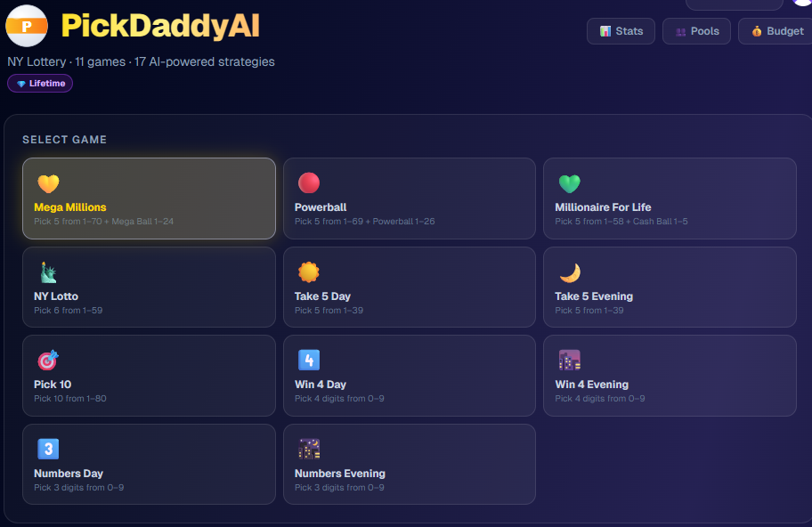Select the Take 5 Evening game card
This screenshot has height=527, width=812.
670,287
